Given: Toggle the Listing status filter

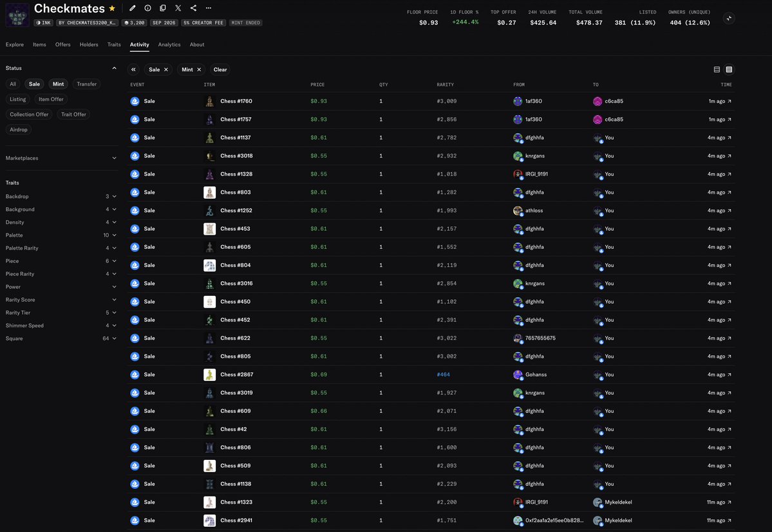Looking at the screenshot, I should (x=18, y=99).
